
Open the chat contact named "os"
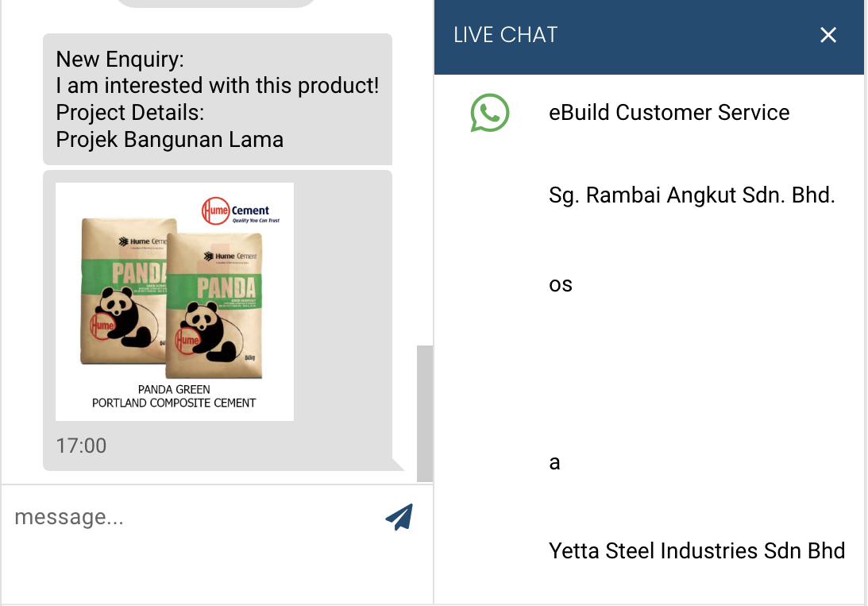coord(561,284)
